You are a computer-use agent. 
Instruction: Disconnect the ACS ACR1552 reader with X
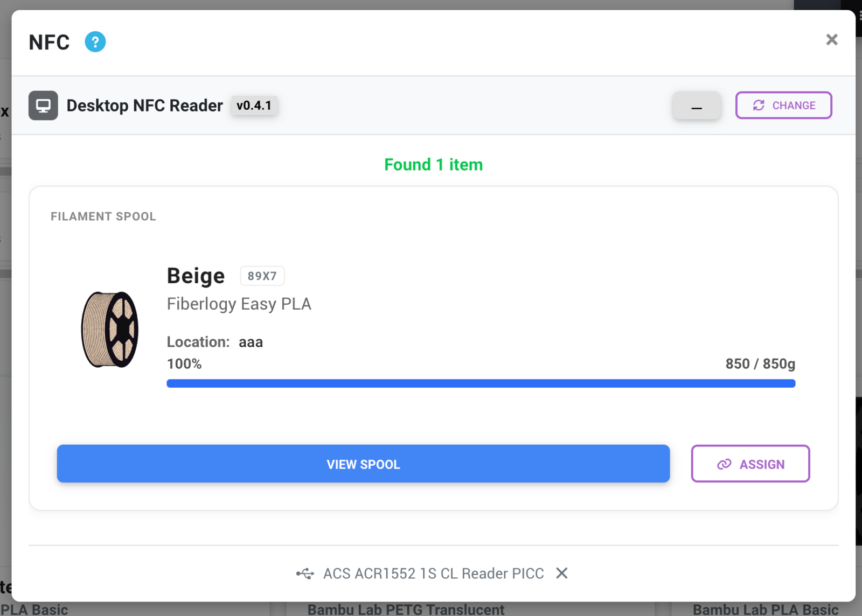coord(562,573)
